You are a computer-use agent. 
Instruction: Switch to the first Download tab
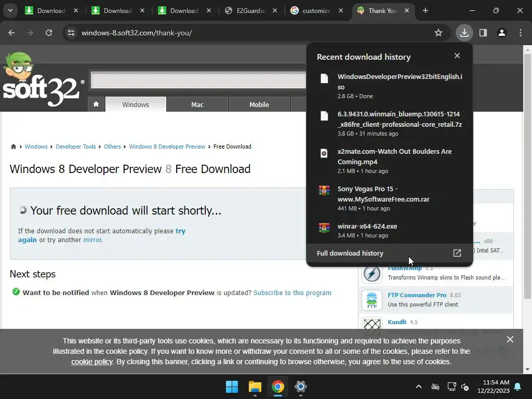(51, 10)
